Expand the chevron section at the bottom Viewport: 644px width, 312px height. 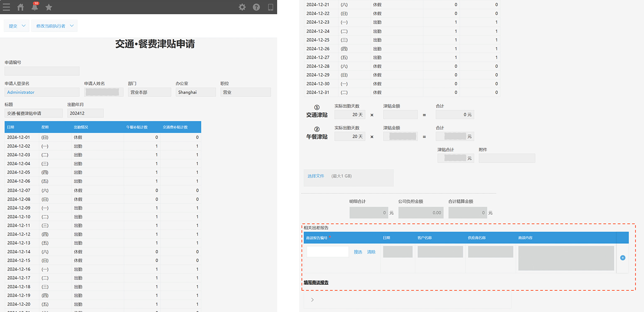coord(312,300)
